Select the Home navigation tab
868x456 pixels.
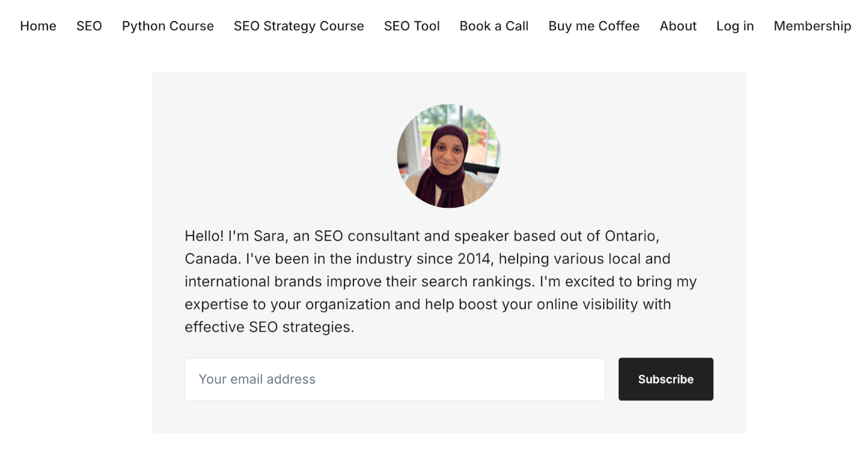click(x=38, y=26)
